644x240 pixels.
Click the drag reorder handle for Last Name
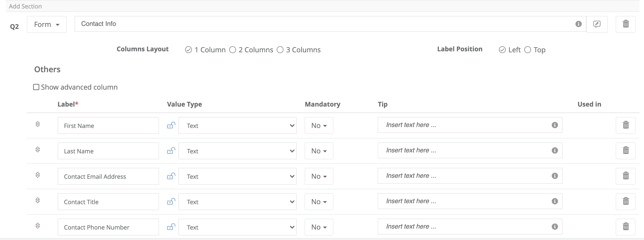[x=38, y=150]
